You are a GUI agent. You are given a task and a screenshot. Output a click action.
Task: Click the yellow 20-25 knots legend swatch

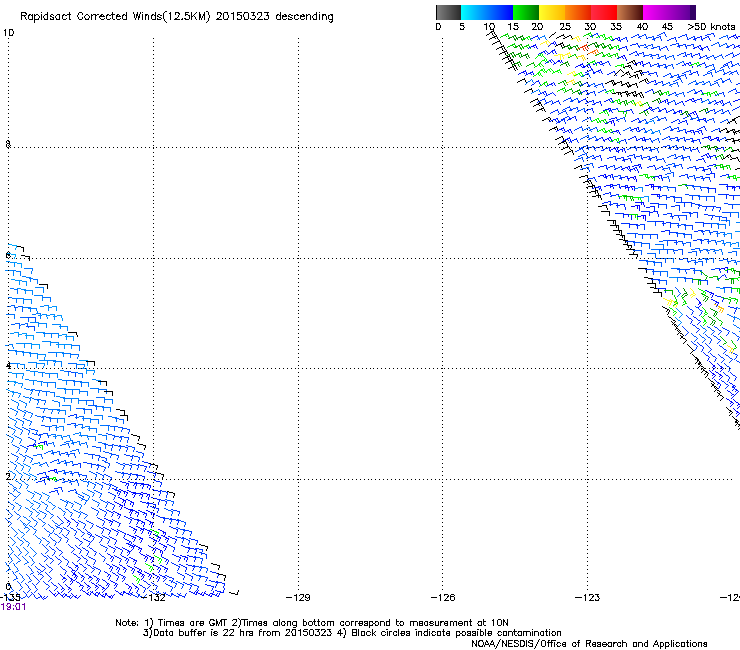coord(552,12)
